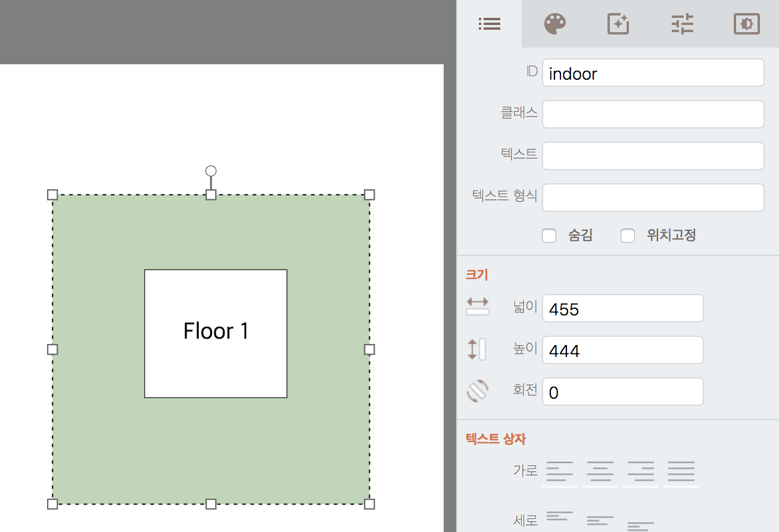Switch to the color palette tab
Screen dimensions: 779x532
tap(555, 24)
